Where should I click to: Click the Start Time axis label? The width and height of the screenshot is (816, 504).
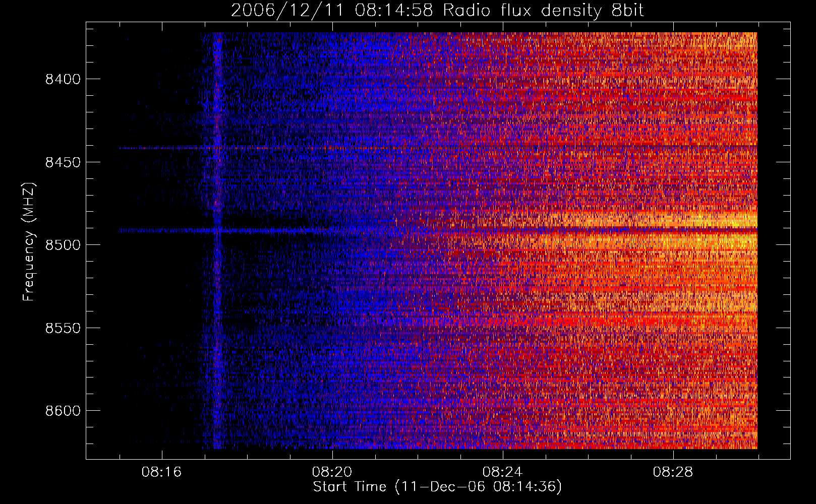(x=437, y=487)
